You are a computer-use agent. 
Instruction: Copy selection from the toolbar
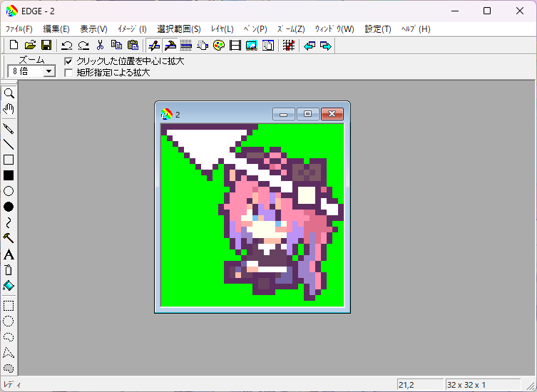click(x=116, y=45)
